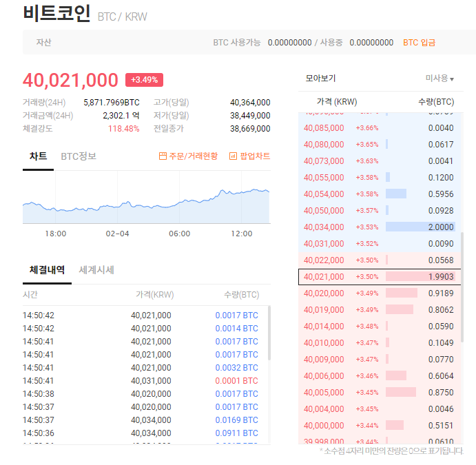Screen dimensions: 476x465
Task: Select order book price 40,050,000
Action: click(324, 210)
